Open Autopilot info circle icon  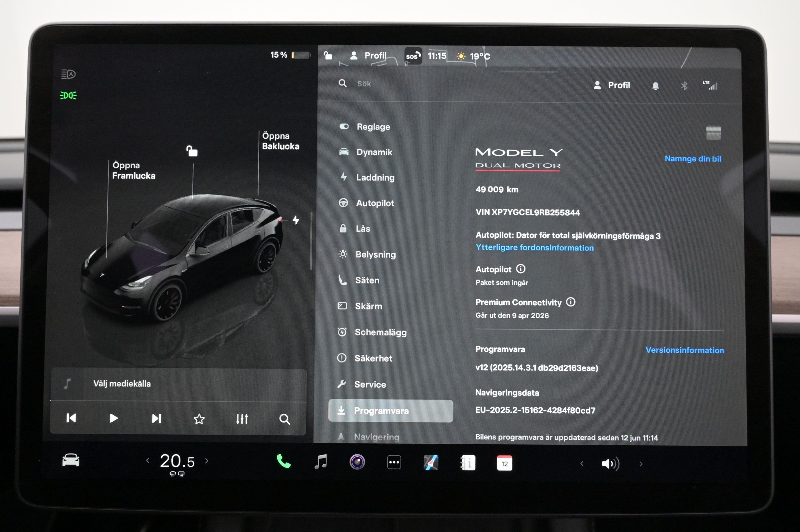[521, 269]
